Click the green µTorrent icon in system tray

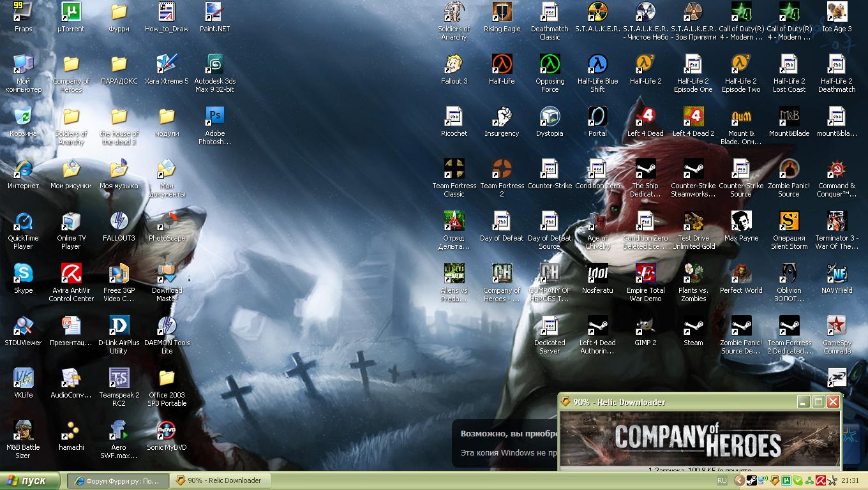[x=787, y=480]
